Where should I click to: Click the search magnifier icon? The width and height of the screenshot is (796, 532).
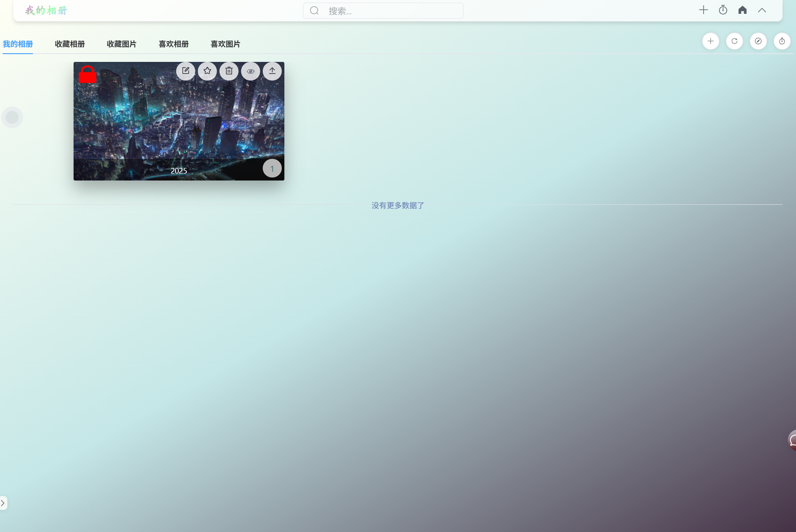coord(315,11)
